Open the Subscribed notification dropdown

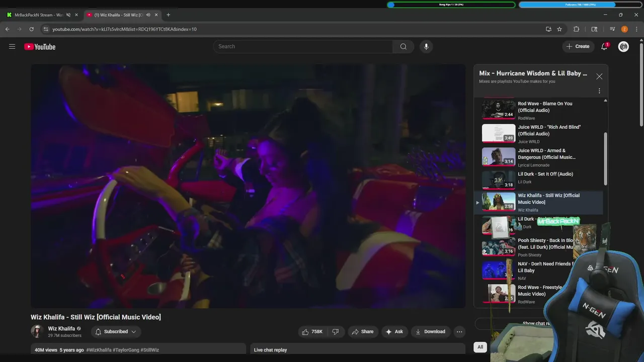point(116,332)
